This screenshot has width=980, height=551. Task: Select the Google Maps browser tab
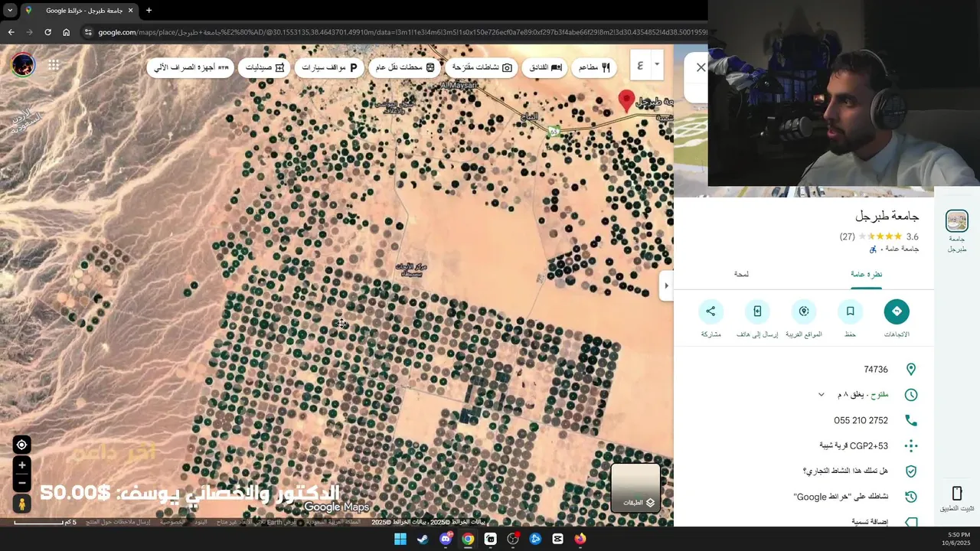pos(78,11)
